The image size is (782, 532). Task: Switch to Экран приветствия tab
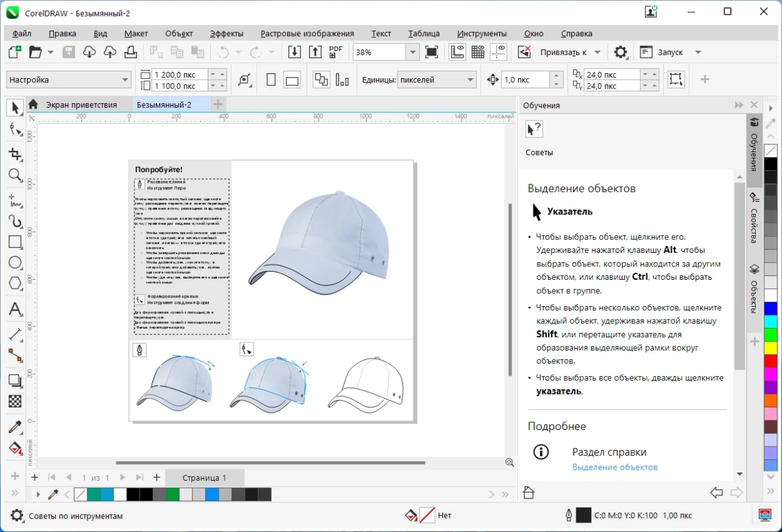pos(81,104)
